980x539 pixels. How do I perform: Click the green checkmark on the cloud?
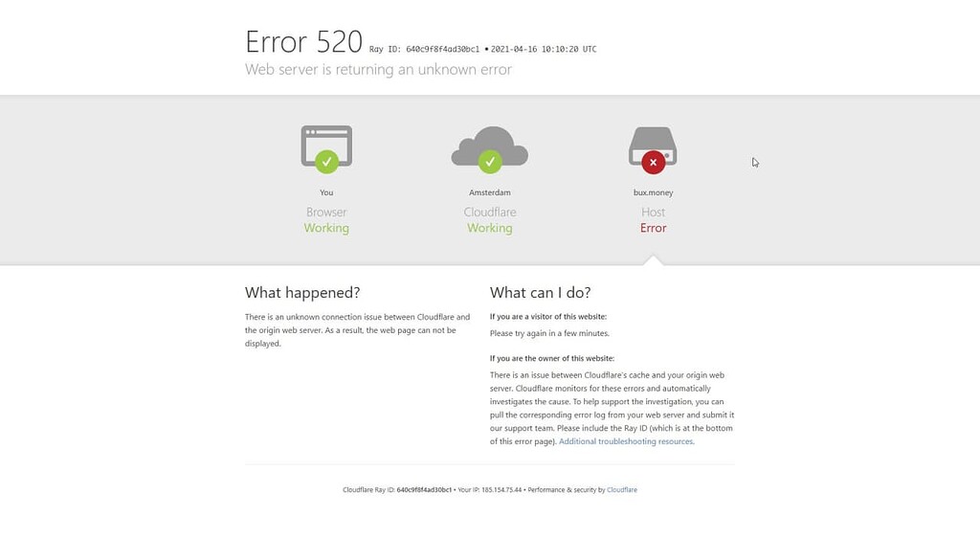pyautogui.click(x=490, y=162)
